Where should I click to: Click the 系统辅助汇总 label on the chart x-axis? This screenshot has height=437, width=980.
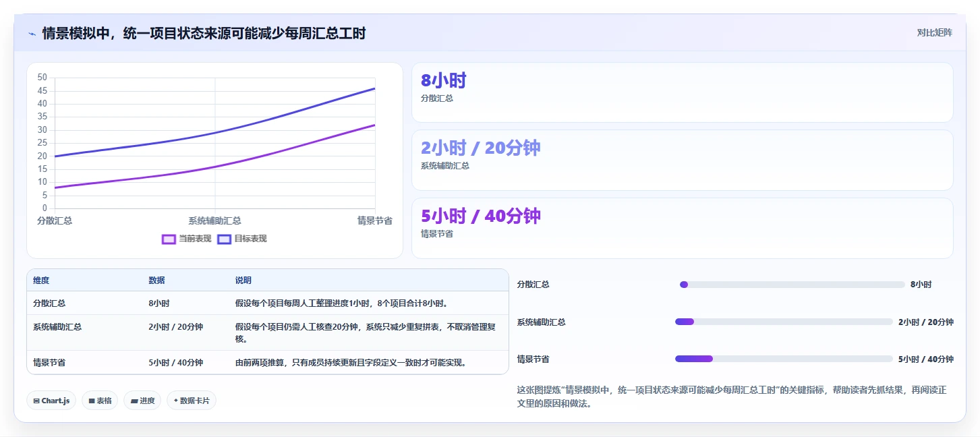pyautogui.click(x=214, y=221)
